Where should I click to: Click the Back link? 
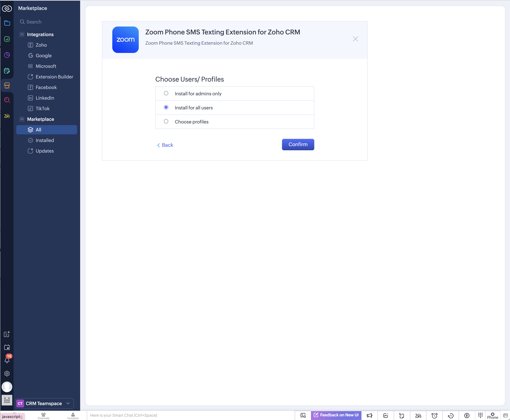click(x=165, y=145)
